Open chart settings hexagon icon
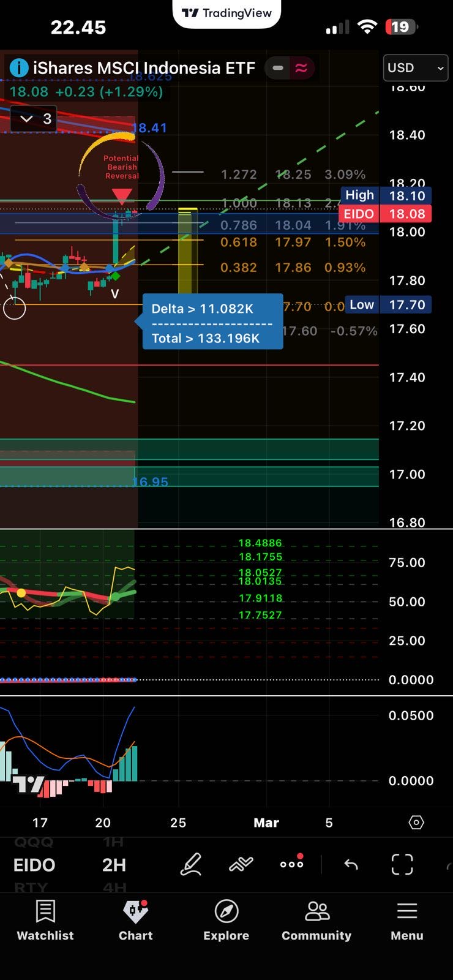 pyautogui.click(x=416, y=822)
